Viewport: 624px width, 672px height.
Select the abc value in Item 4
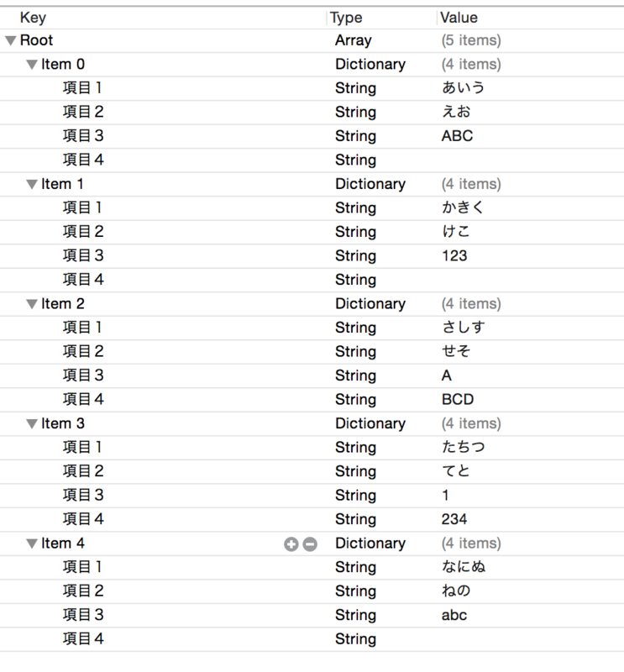tap(454, 616)
